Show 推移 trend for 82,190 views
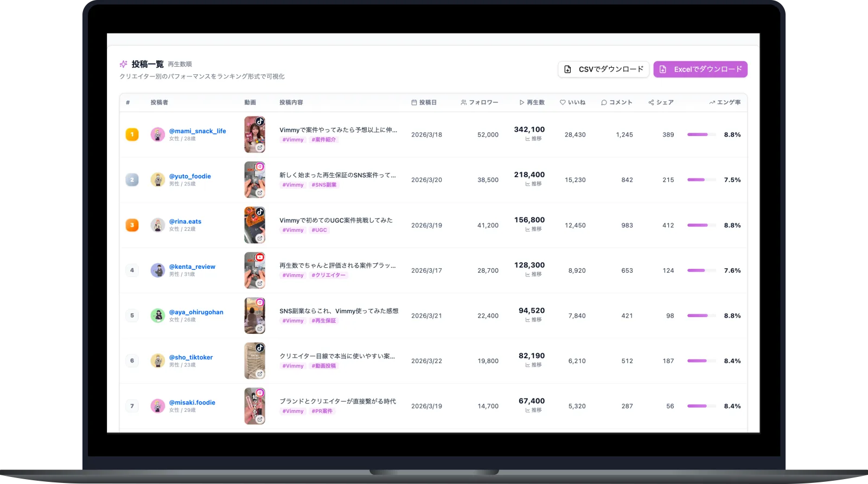Viewport: 868px width, 484px height. point(533,365)
